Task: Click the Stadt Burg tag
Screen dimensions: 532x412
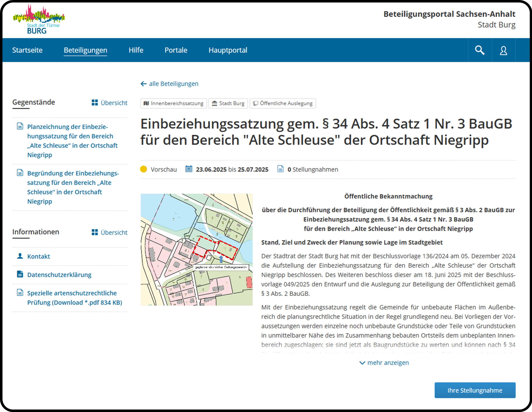Action: (228, 103)
